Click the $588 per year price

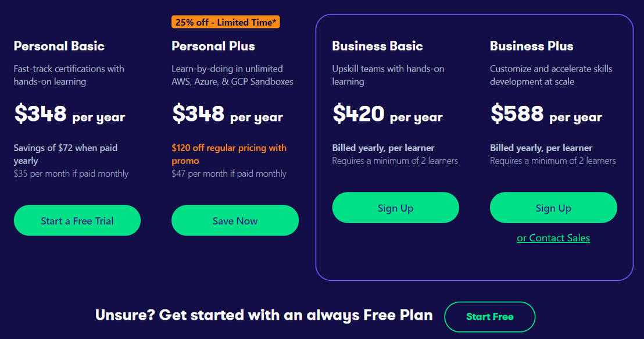tap(546, 114)
